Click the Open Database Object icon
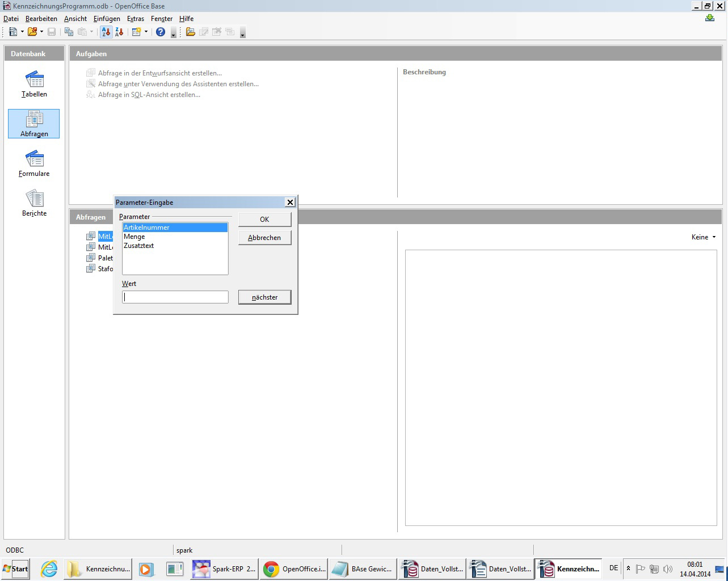 191,32
